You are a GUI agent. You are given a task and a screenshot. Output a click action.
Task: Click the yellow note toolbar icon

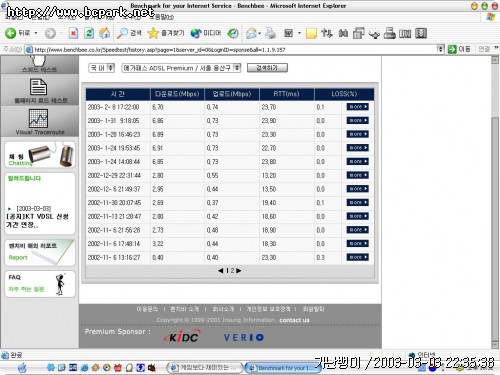click(x=311, y=33)
